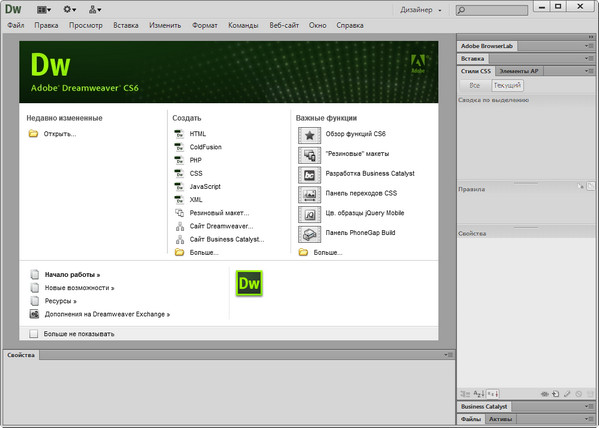Click the bc icon for Разработка Business Catalyst
This screenshot has height=428, width=599.
[309, 175]
